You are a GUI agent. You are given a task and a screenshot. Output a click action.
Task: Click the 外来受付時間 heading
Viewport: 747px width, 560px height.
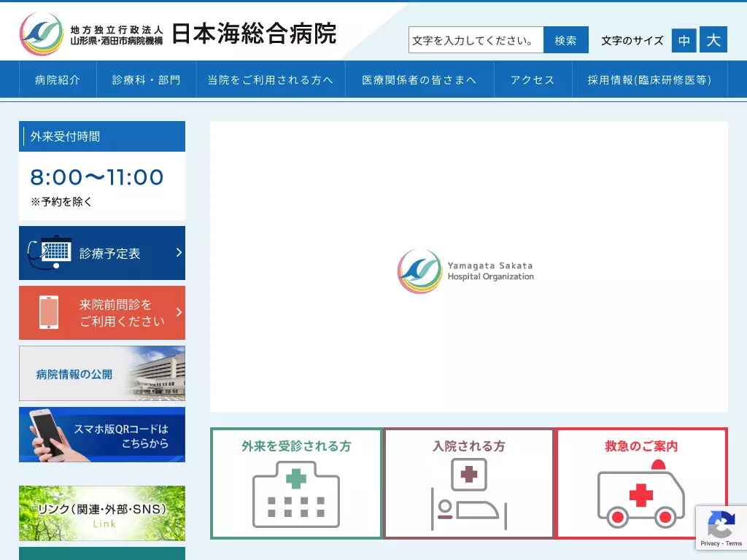65,136
